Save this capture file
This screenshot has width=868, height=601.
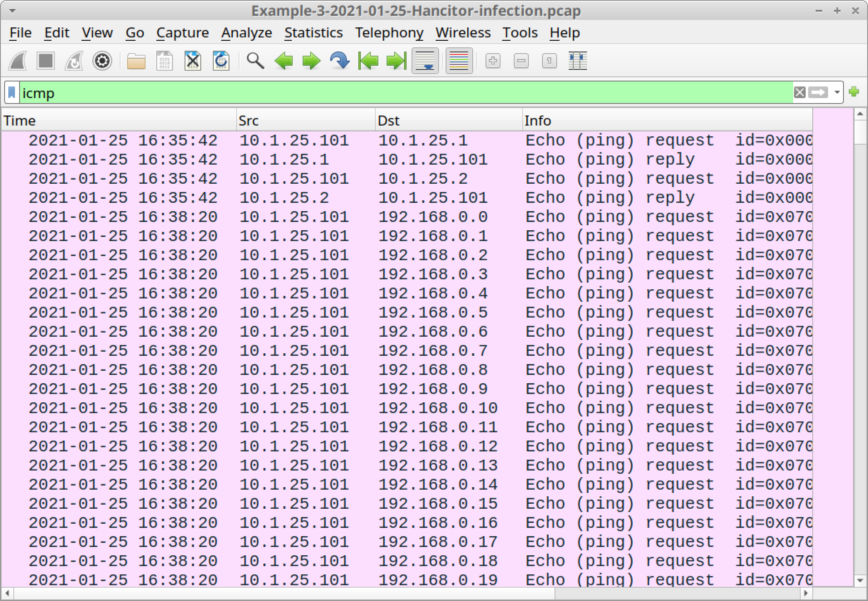(x=165, y=61)
